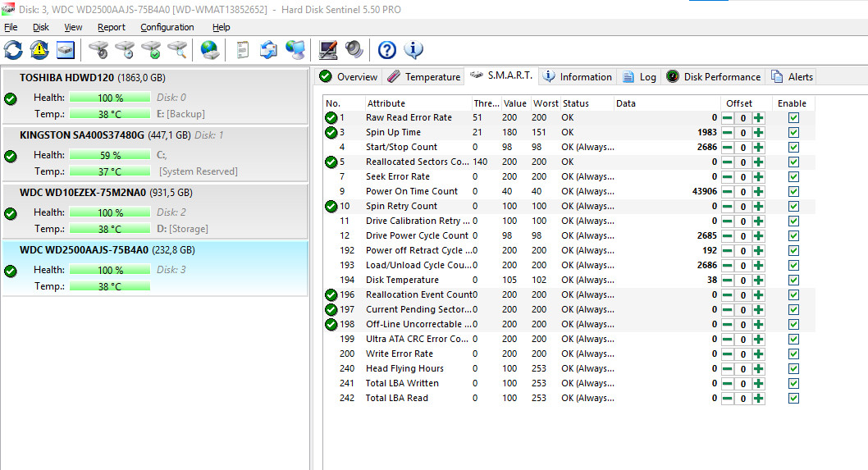Open the blue info bubble icon

[413, 50]
